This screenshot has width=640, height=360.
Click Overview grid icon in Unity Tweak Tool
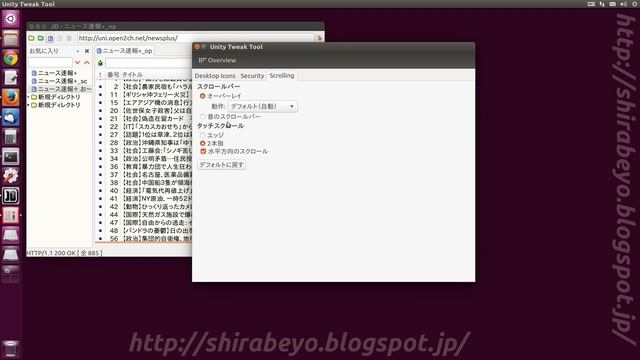pyautogui.click(x=202, y=60)
